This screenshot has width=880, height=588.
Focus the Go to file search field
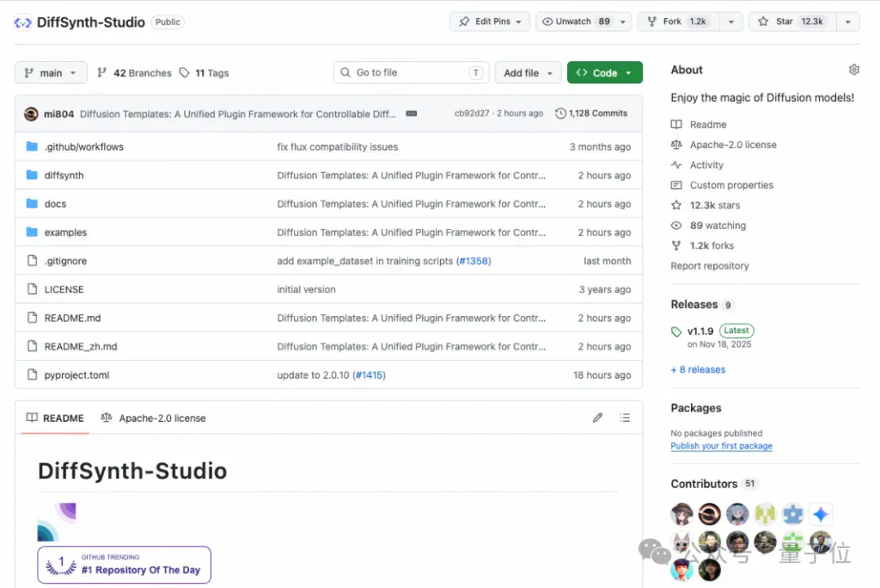click(411, 72)
